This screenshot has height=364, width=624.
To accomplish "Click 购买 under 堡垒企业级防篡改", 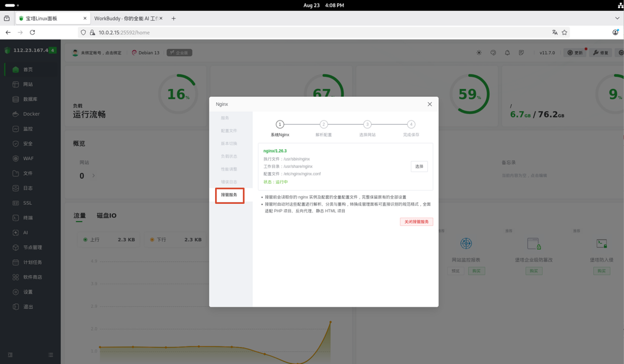I will click(534, 271).
